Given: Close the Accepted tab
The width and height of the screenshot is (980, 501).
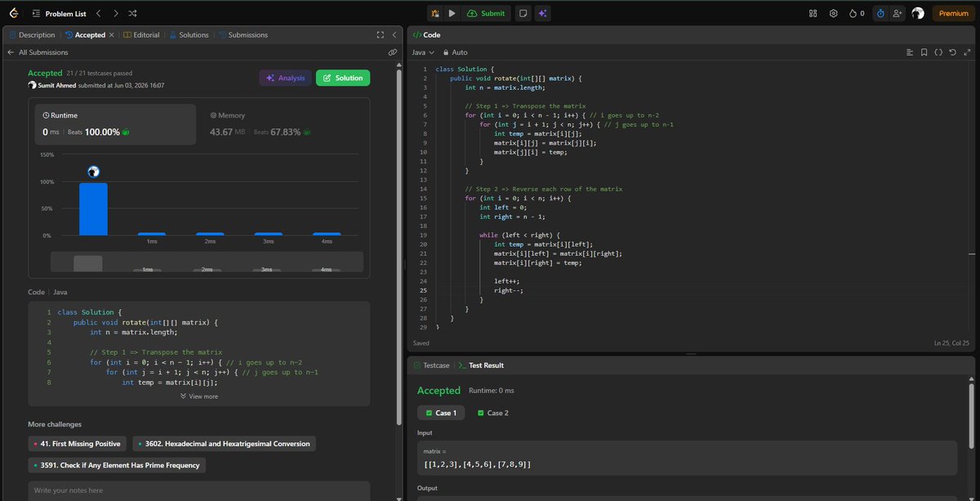Looking at the screenshot, I should 112,35.
